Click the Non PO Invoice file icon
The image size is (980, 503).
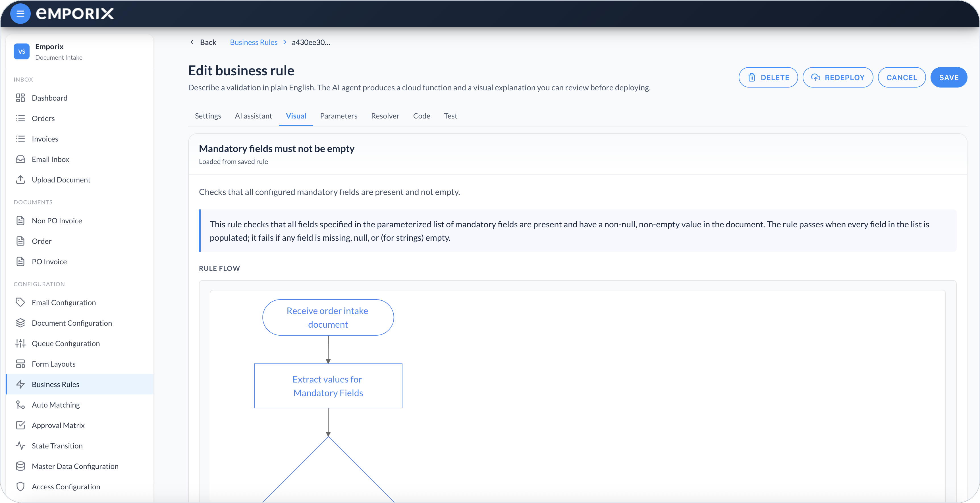(20, 221)
